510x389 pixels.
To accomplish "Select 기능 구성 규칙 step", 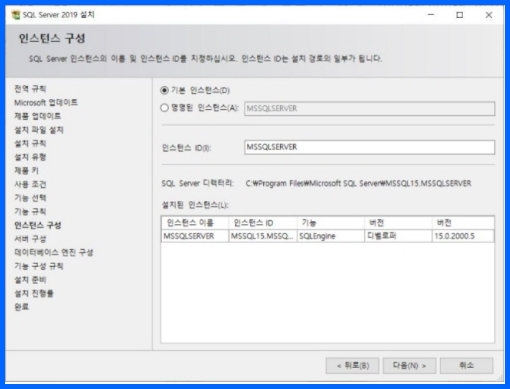I will (x=39, y=266).
